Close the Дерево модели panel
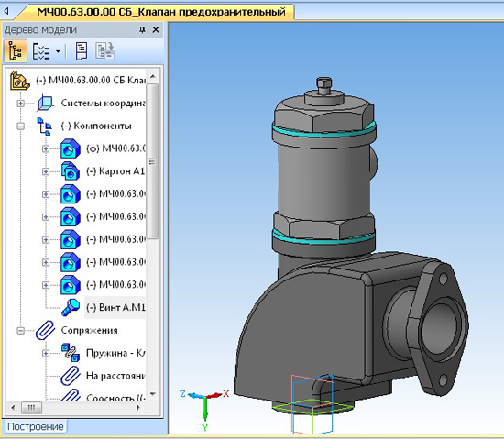 point(156,30)
